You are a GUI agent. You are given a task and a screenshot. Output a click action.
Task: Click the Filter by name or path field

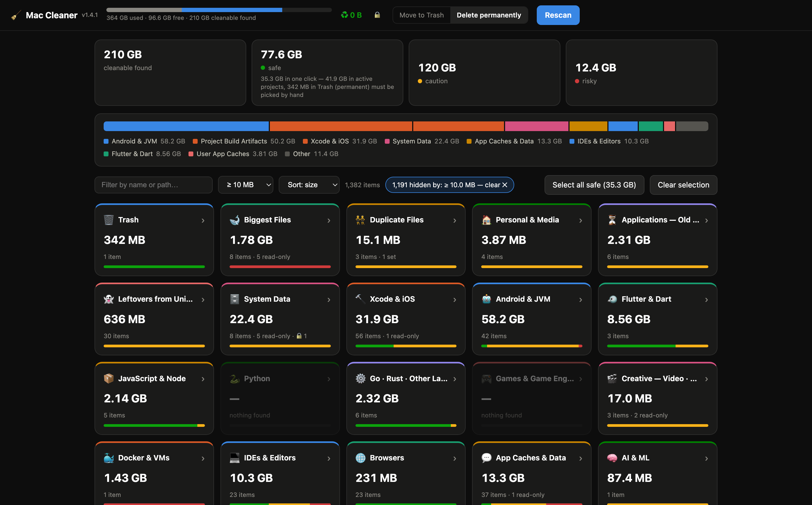(154, 185)
